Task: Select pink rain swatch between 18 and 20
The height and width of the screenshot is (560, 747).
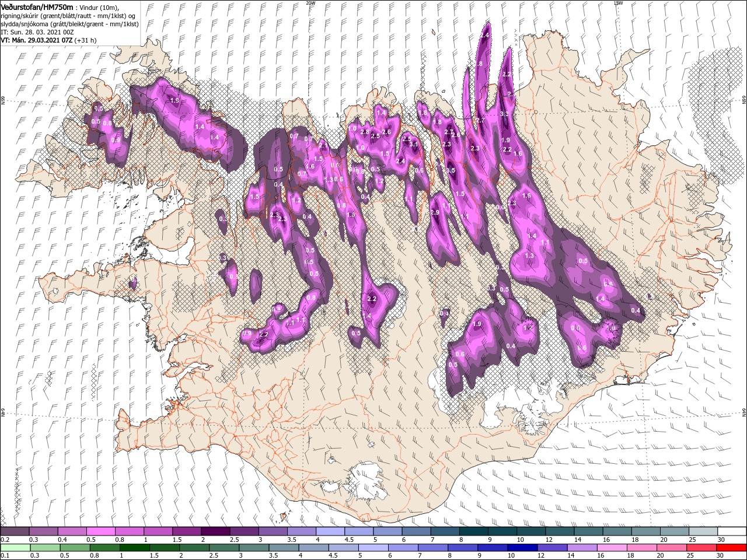Action: tap(641, 548)
